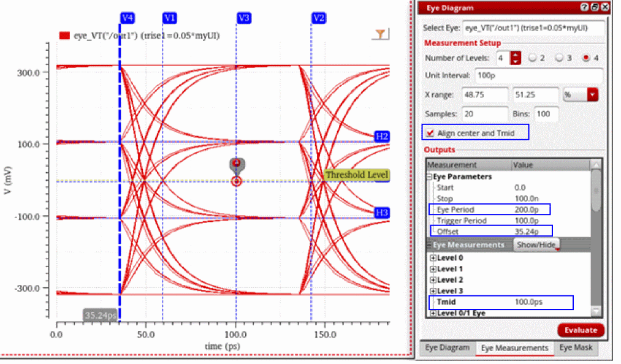This screenshot has width=621, height=364.
Task: Click the Unit Interval field
Action: 539,75
